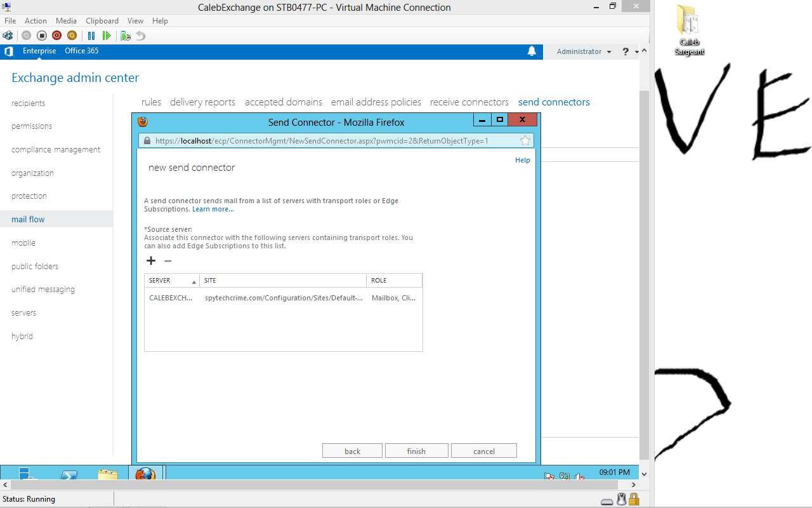812x508 pixels.
Task: Bookmark the page with the star icon
Action: click(525, 141)
